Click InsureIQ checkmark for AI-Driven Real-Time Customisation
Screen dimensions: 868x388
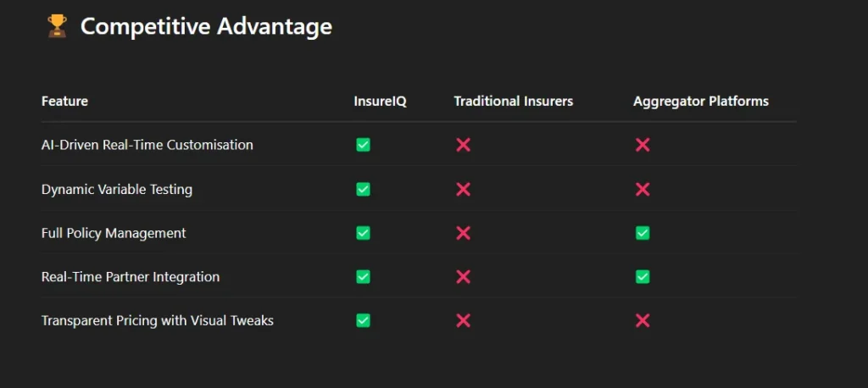[363, 145]
